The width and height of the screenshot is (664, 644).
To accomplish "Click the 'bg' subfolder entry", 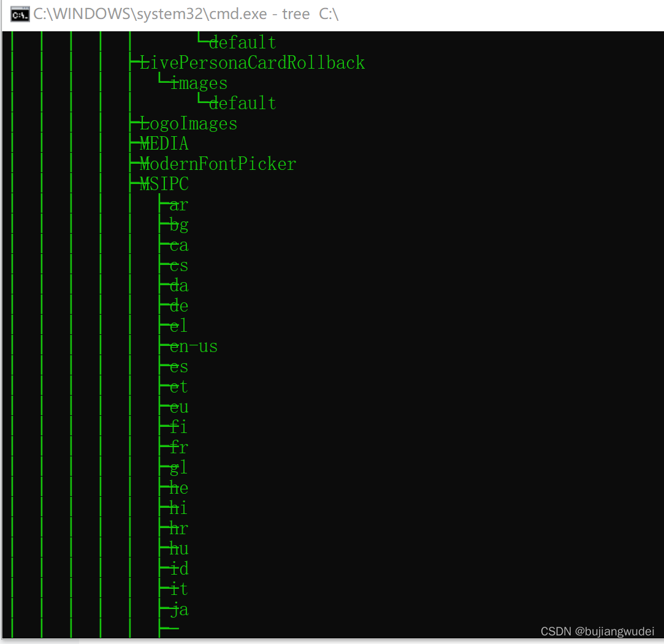I will (x=178, y=225).
